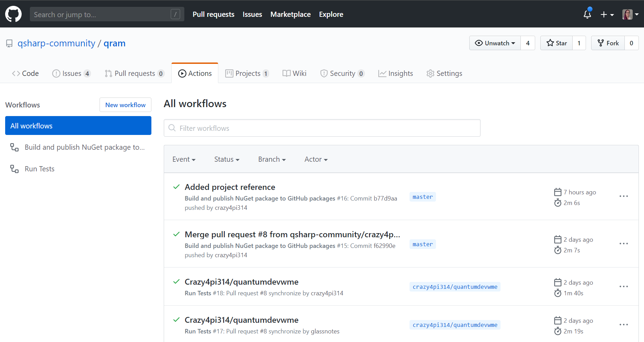Image resolution: width=644 pixels, height=342 pixels.
Task: Star the qram repository
Action: [x=556, y=43]
